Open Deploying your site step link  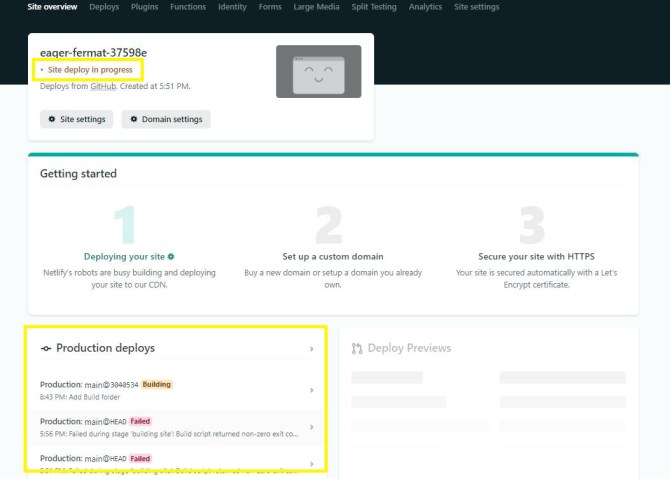(x=124, y=256)
